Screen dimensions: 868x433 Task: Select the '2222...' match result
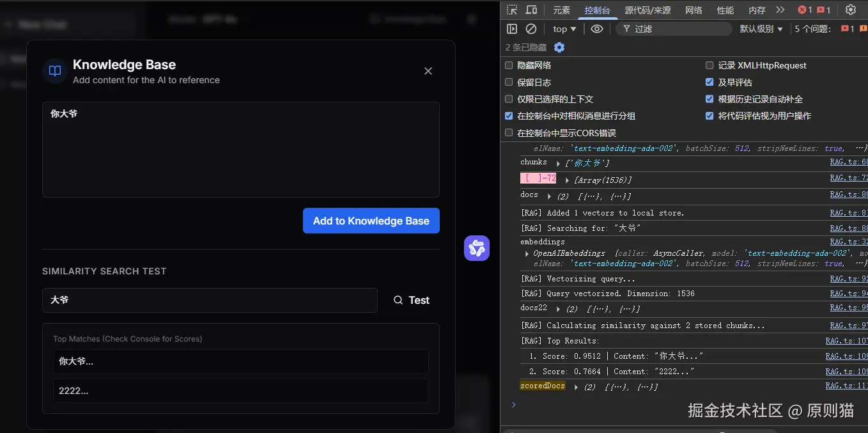click(241, 391)
